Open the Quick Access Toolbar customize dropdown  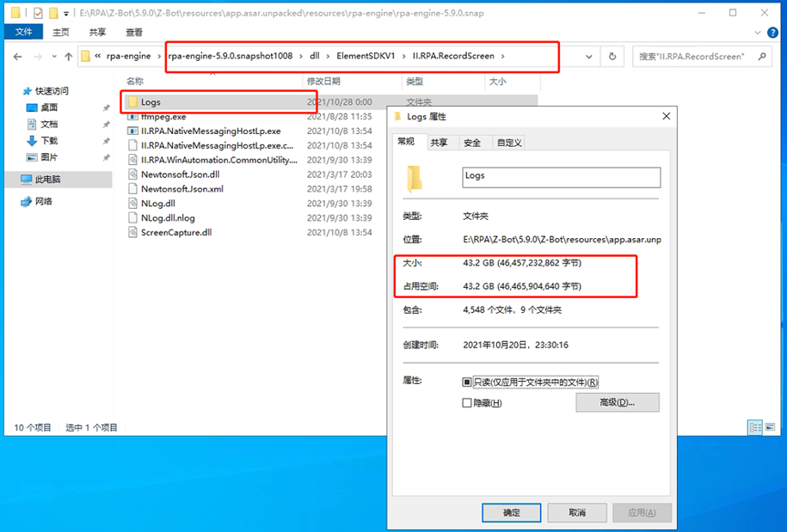click(x=66, y=14)
